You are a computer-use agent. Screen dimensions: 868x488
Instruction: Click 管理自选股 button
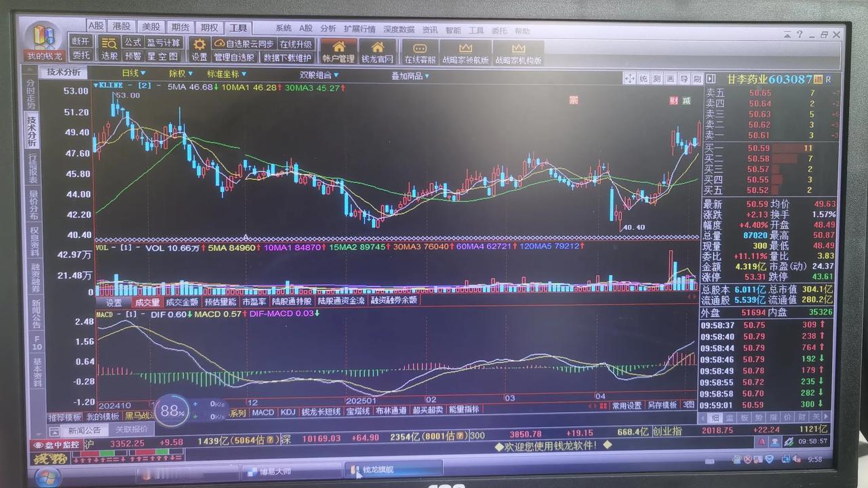pyautogui.click(x=235, y=58)
